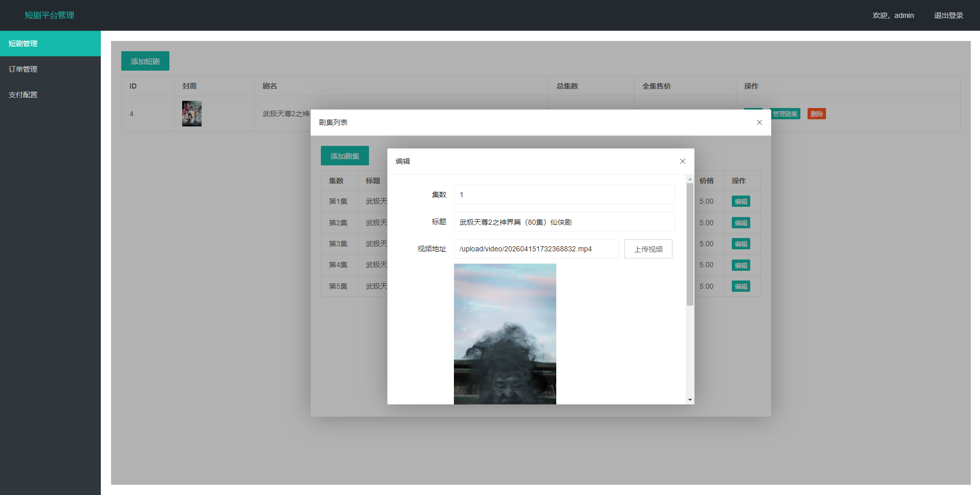Click 退出登录 to log out

tap(948, 15)
